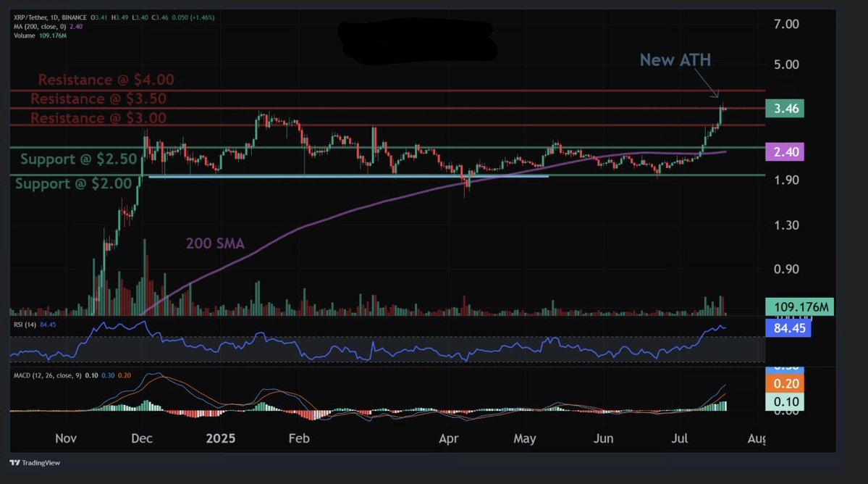Click the Jun label on time axis

point(603,438)
